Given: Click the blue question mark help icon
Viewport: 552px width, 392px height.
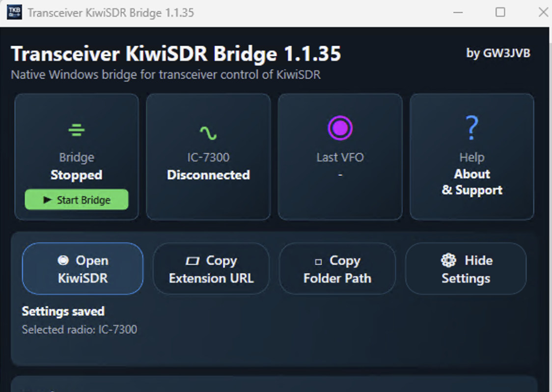Looking at the screenshot, I should click(472, 128).
